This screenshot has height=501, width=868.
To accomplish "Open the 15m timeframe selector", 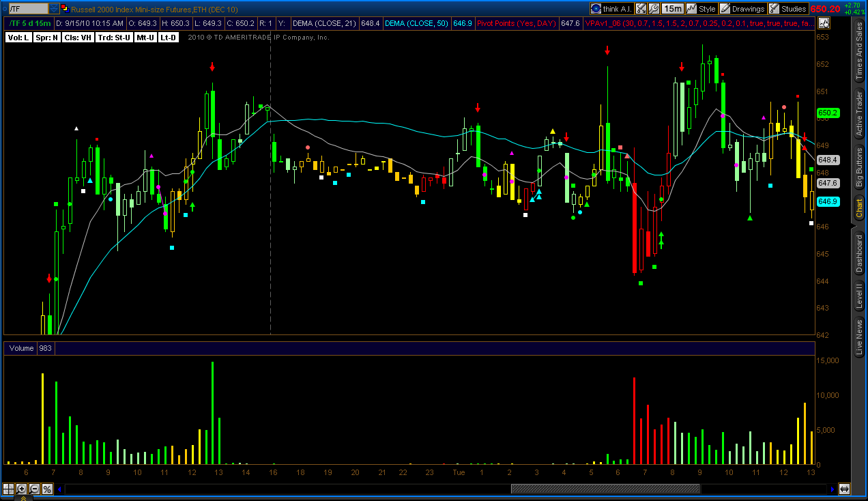I will click(672, 9).
